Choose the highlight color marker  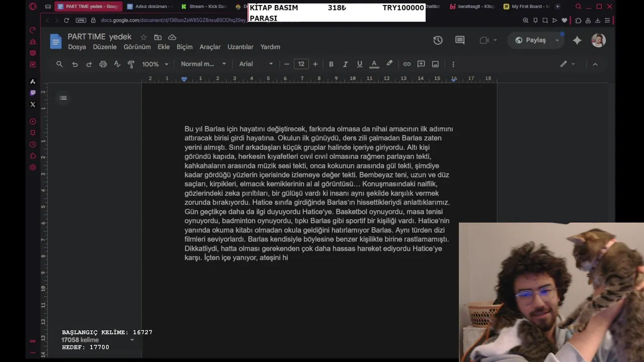tap(389, 64)
